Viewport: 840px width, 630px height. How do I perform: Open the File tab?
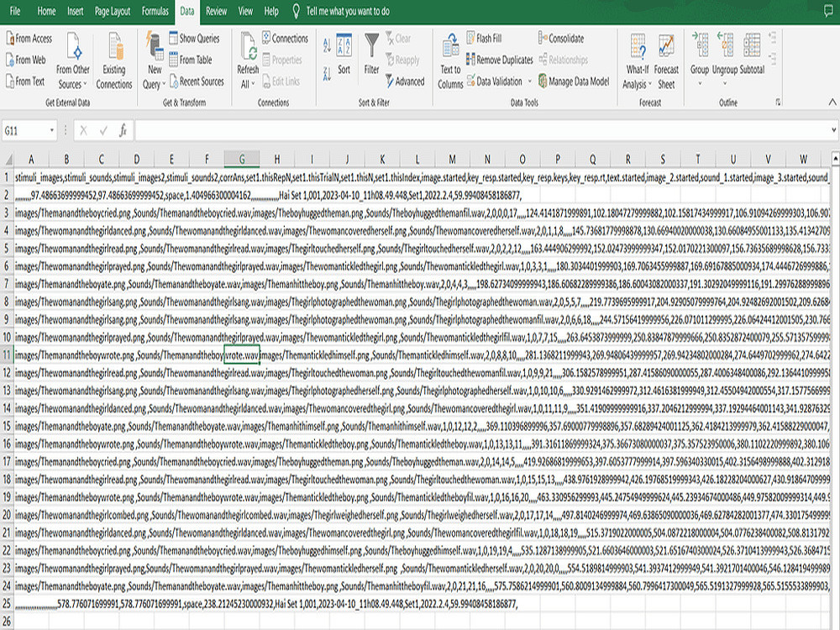pos(15,11)
